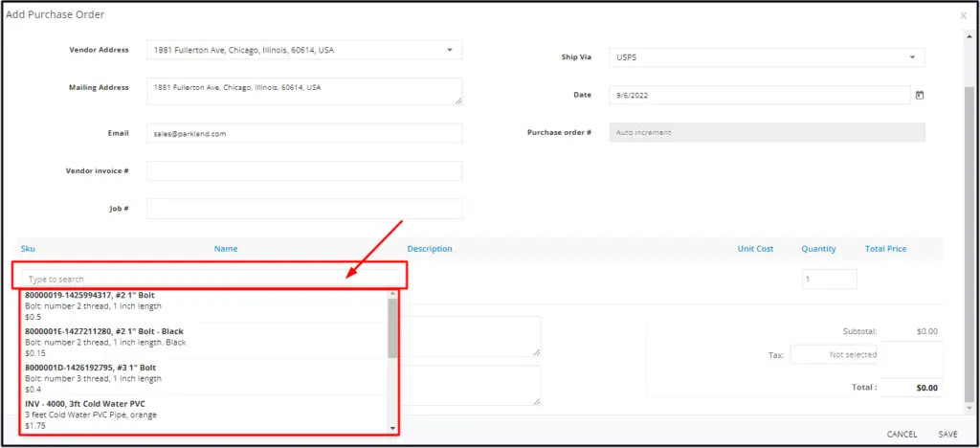Sort by the Total Price column header
The image size is (980, 448).
885,249
